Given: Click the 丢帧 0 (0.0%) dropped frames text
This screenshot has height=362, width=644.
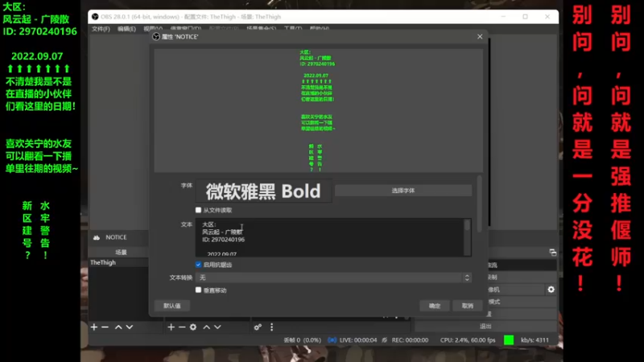Looking at the screenshot, I should 303,339.
